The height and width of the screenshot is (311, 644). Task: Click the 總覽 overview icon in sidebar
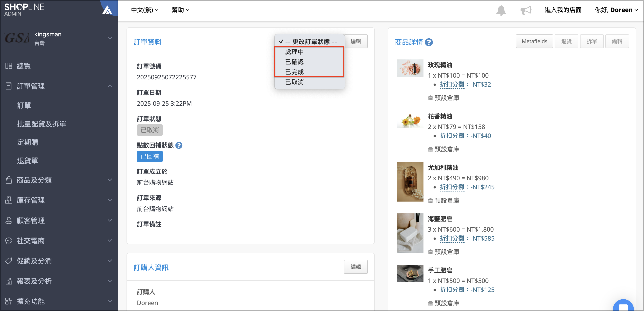point(9,66)
